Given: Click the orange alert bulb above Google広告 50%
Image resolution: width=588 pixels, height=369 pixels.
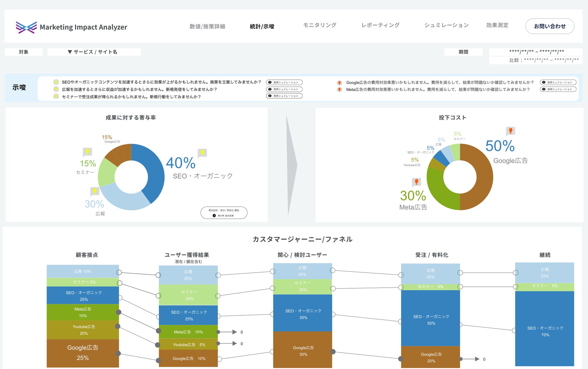Looking at the screenshot, I should click(511, 131).
